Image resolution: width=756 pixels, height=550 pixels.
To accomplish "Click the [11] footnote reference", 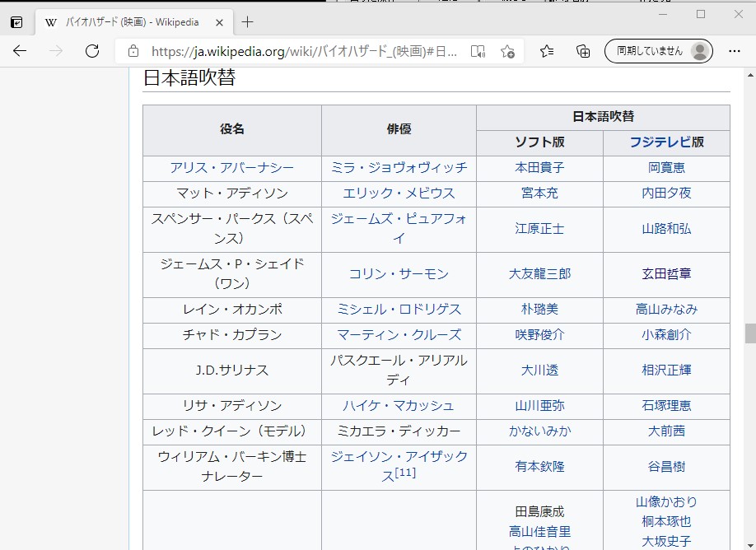I will point(405,473).
